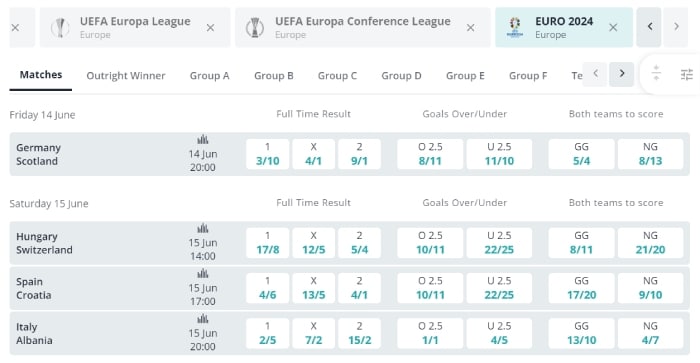Image resolution: width=700 pixels, height=363 pixels.
Task: Select the Group F tab
Action: point(528,76)
